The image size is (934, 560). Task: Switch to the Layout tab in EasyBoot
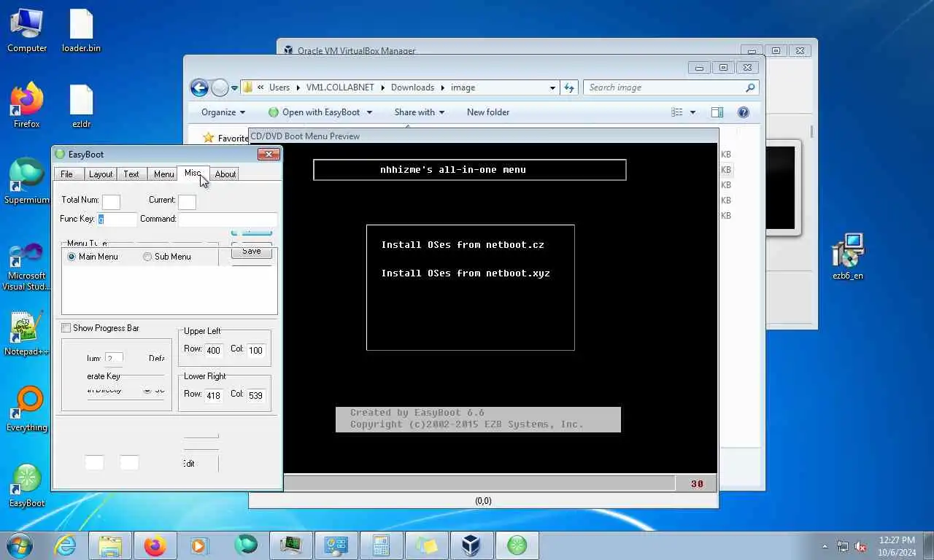101,174
